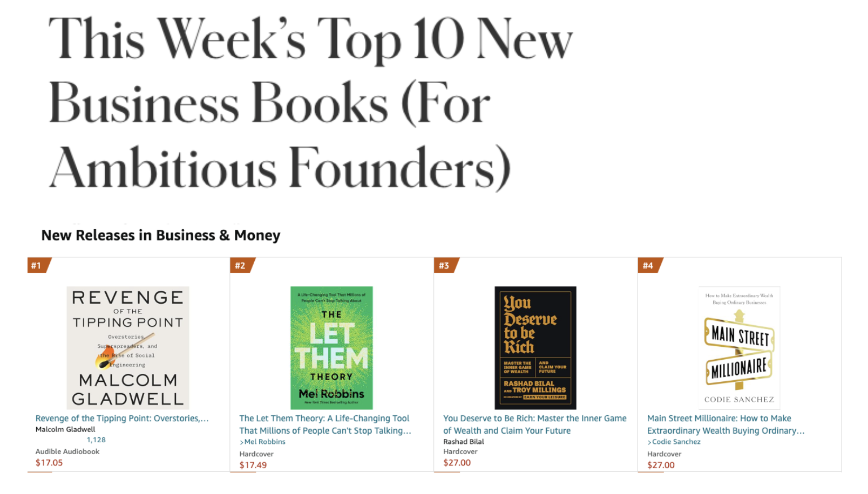The width and height of the screenshot is (868, 494).
Task: View the 1,128 ratings for Gladwell book
Action: [96, 440]
